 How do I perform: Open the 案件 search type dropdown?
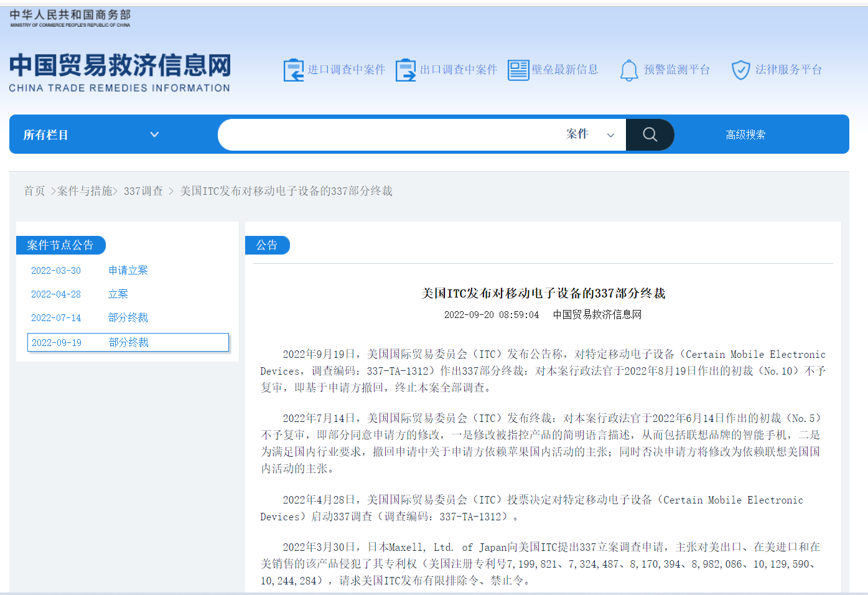pyautogui.click(x=590, y=134)
